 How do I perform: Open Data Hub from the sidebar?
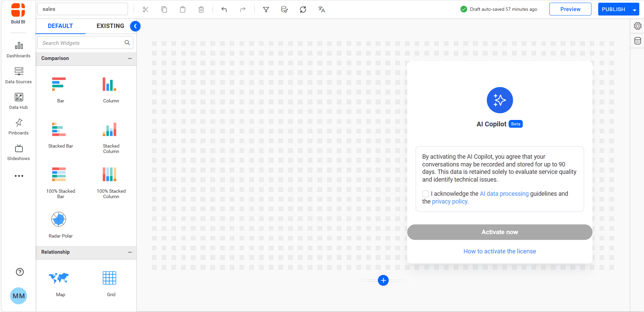point(19,101)
